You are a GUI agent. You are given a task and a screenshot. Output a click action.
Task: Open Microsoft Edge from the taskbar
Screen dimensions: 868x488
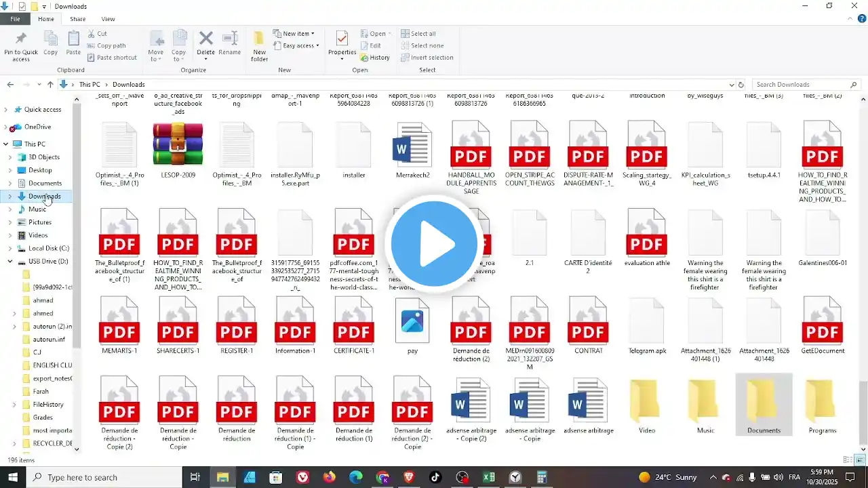[x=356, y=477]
